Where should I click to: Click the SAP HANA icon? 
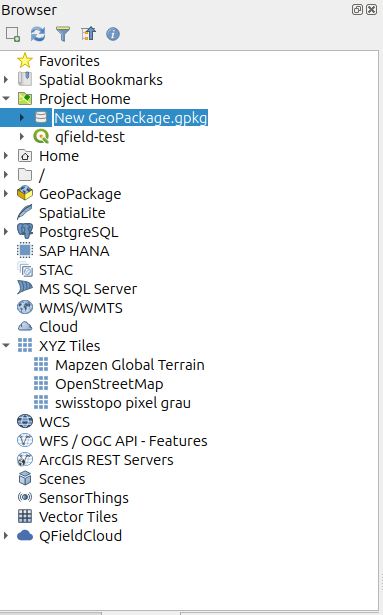click(x=25, y=250)
